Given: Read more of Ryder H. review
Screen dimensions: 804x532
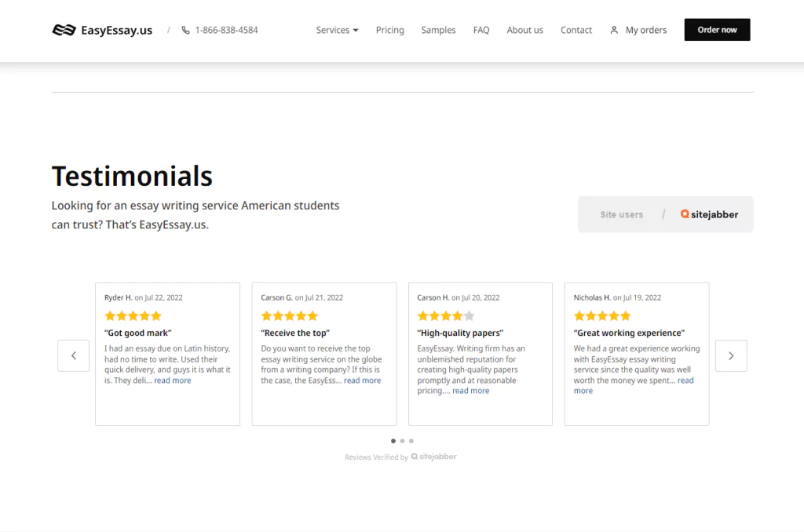Looking at the screenshot, I should 172,381.
